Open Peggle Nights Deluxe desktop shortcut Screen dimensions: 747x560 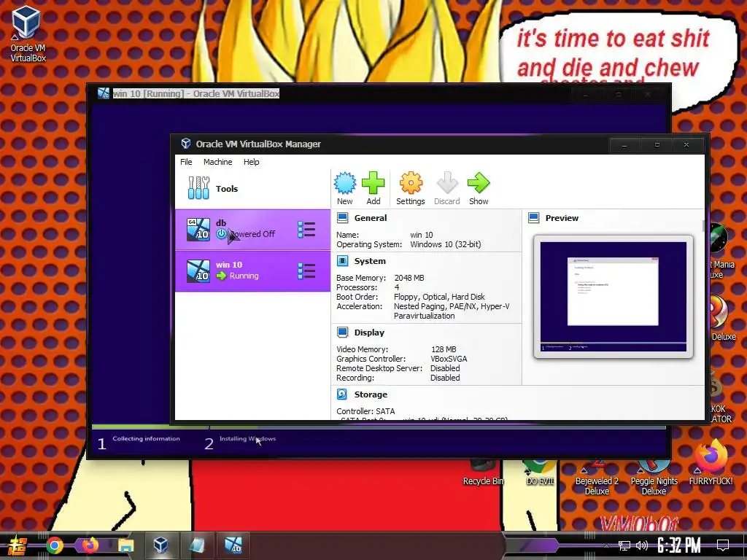(654, 477)
